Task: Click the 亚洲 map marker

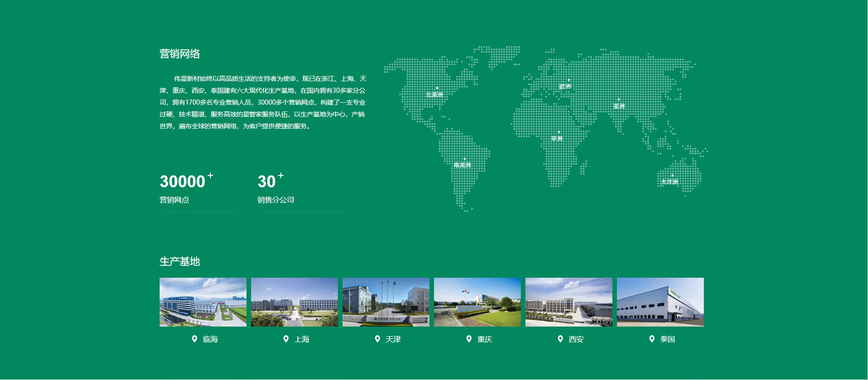Action: pyautogui.click(x=619, y=100)
